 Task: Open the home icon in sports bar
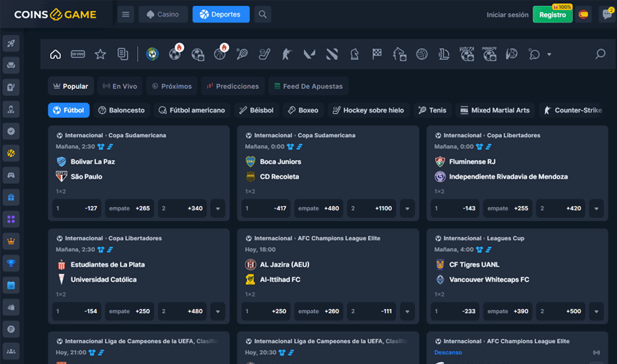pyautogui.click(x=56, y=54)
